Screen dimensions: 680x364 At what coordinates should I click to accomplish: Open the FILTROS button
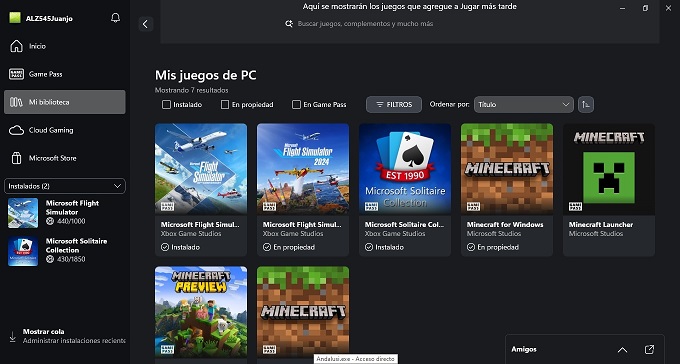(x=394, y=105)
